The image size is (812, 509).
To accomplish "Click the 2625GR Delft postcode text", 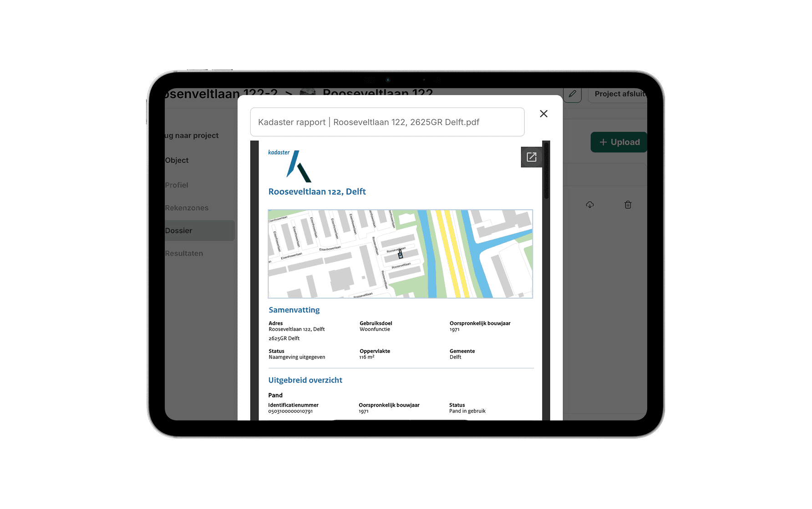I will (284, 338).
